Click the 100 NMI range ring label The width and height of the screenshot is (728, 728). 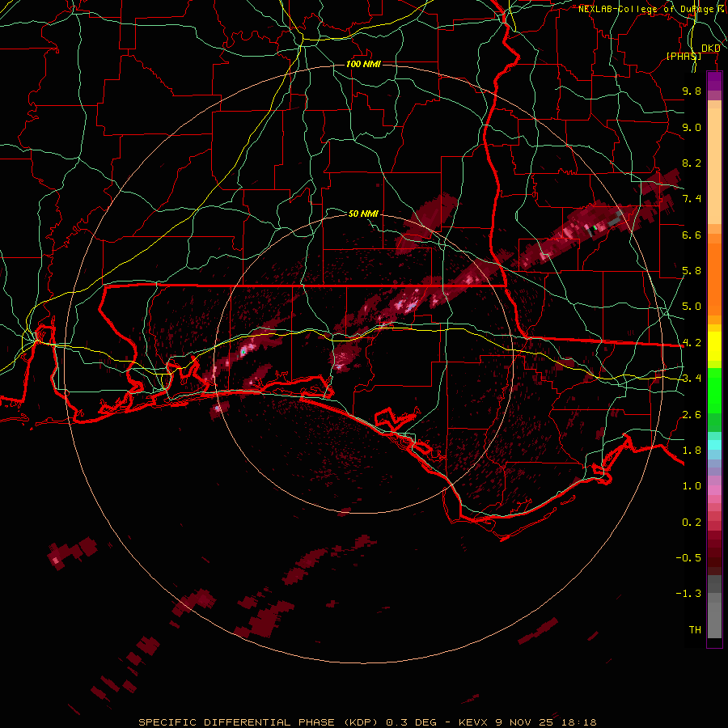click(363, 64)
